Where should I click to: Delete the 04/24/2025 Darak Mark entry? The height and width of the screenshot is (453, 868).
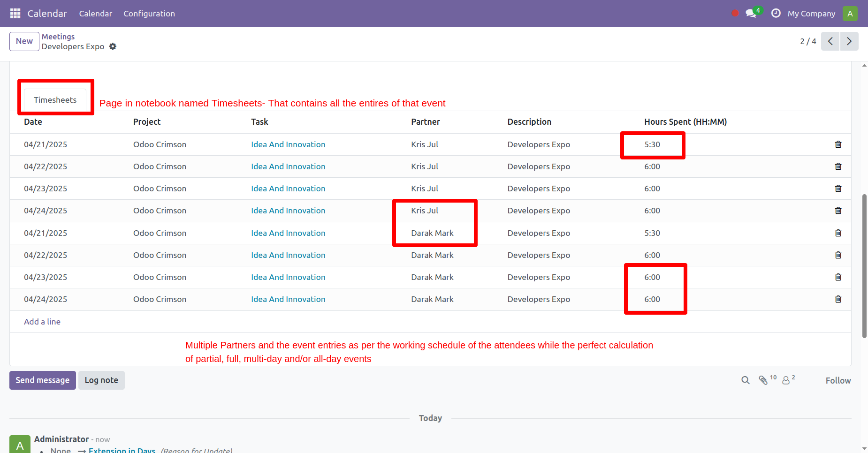pos(838,299)
